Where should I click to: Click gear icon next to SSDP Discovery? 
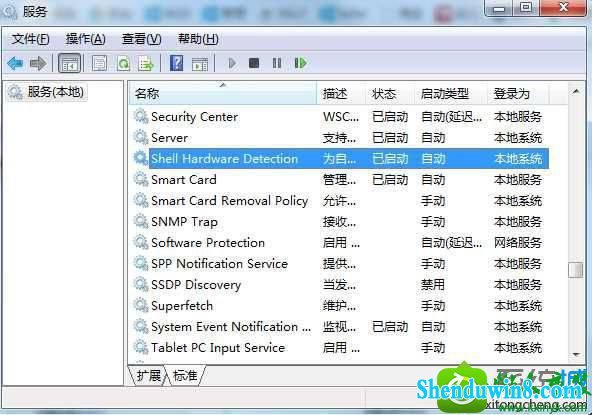(141, 284)
